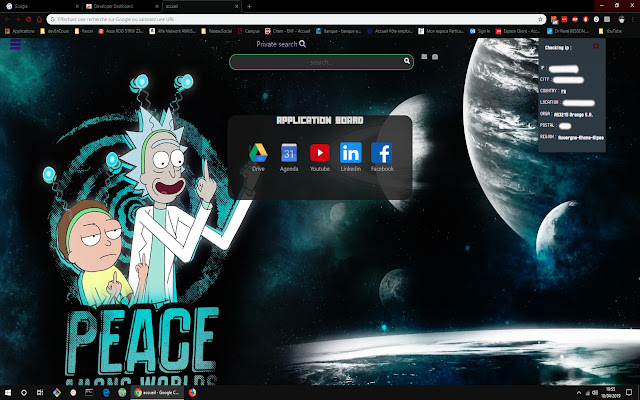
Task: Launch Firefox from the taskbar
Action: (192, 393)
